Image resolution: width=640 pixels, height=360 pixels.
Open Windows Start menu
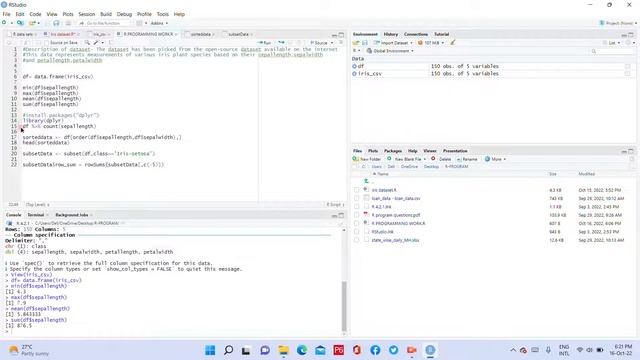click(210, 350)
